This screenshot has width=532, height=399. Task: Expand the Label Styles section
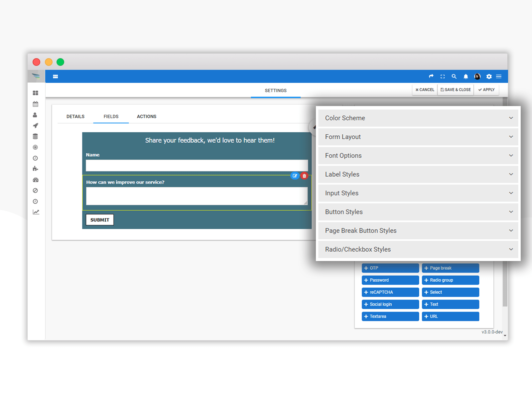(418, 174)
